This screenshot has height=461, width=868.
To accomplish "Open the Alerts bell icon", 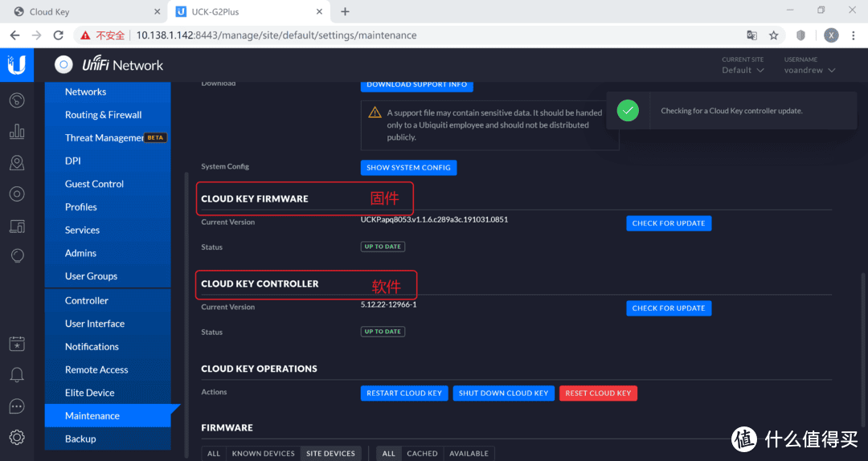I will pyautogui.click(x=17, y=375).
